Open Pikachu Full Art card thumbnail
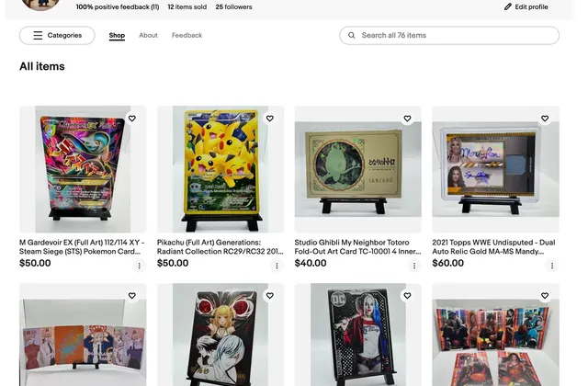 (x=220, y=169)
